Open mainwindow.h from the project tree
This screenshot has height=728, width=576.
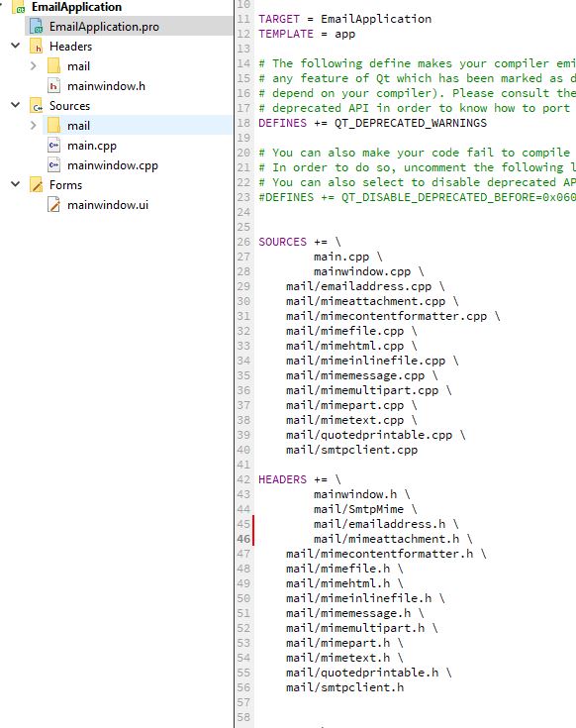106,86
